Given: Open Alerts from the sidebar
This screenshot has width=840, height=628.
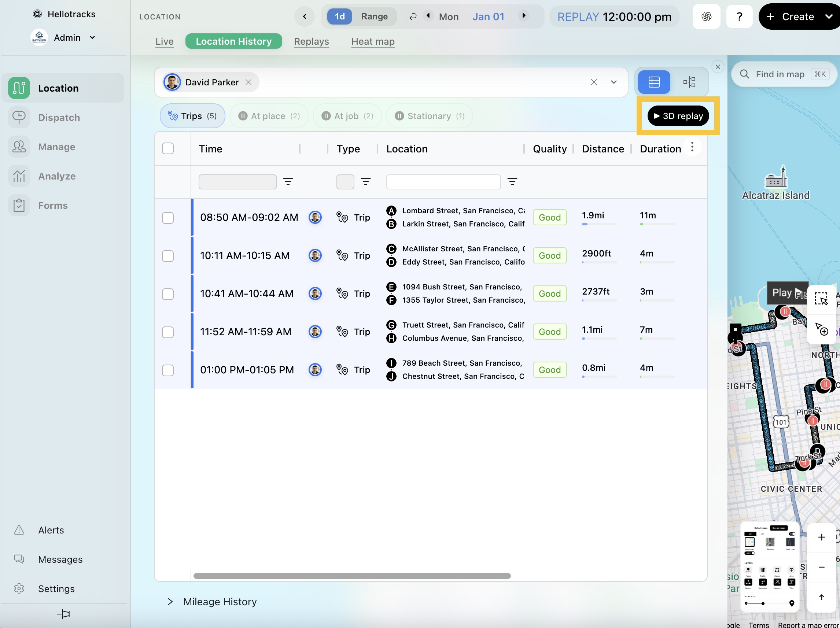Looking at the screenshot, I should coord(51,530).
